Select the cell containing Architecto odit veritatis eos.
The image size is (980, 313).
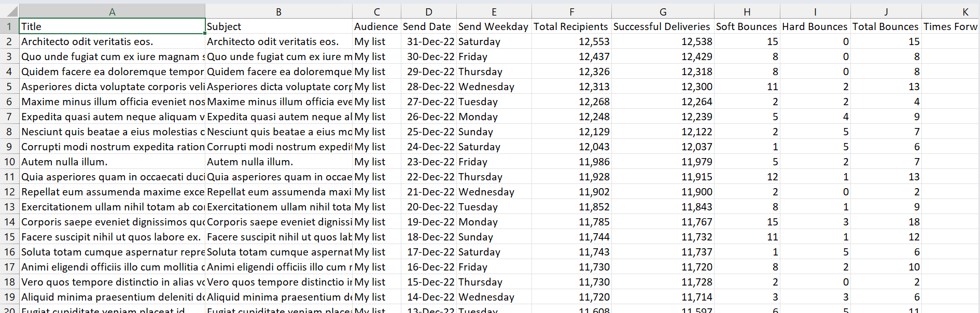click(x=111, y=41)
